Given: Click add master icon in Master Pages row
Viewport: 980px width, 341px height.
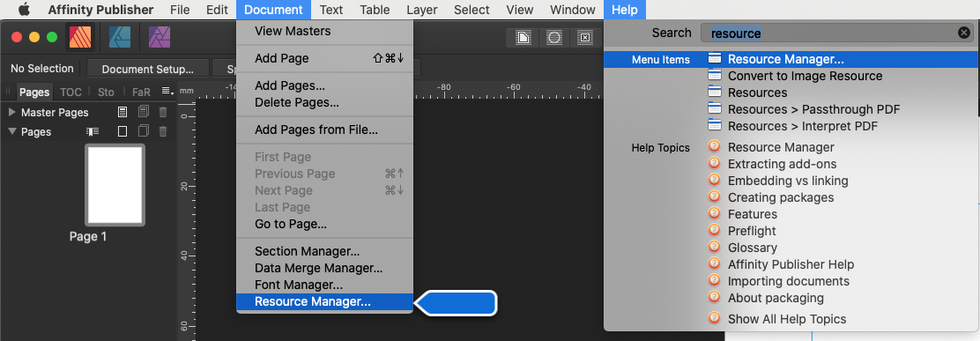Looking at the screenshot, I should 122,113.
